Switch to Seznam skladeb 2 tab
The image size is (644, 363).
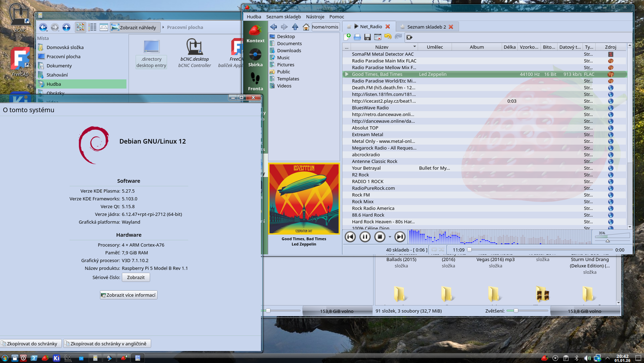pos(426,27)
